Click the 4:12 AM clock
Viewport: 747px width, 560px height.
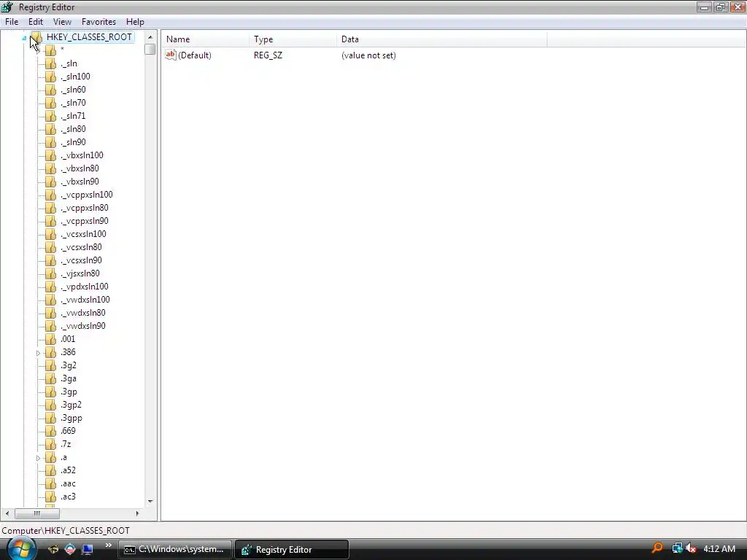click(719, 549)
